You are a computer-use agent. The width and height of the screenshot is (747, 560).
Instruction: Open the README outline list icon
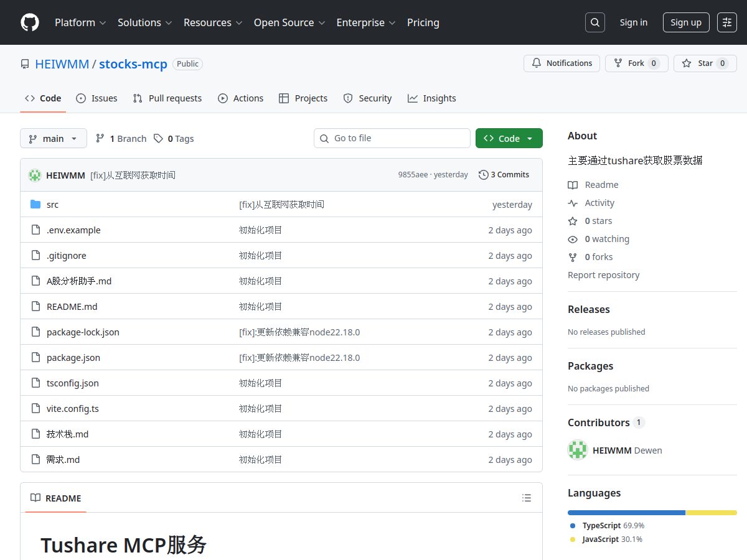click(527, 498)
